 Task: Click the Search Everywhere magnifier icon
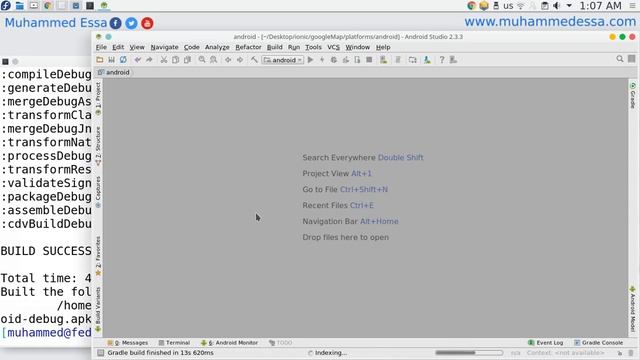click(620, 59)
